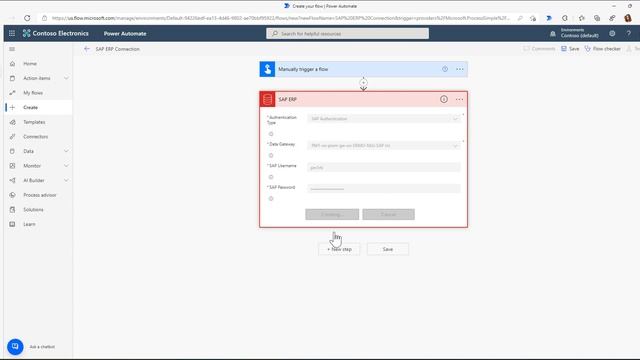Insert a step via the plus connector
640x360 pixels.
(363, 83)
